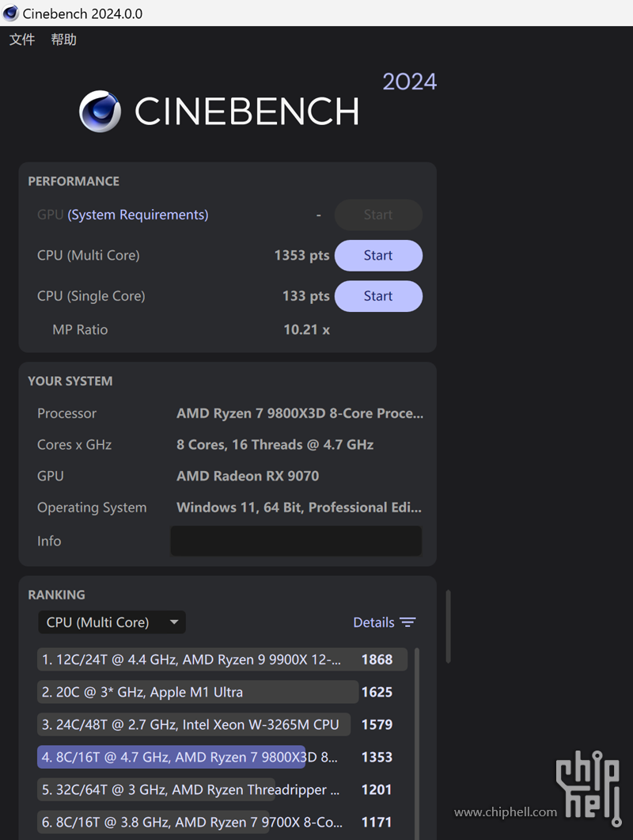Viewport: 633px width, 840px height.
Task: Click the 1201 ranking score
Action: tap(377, 789)
